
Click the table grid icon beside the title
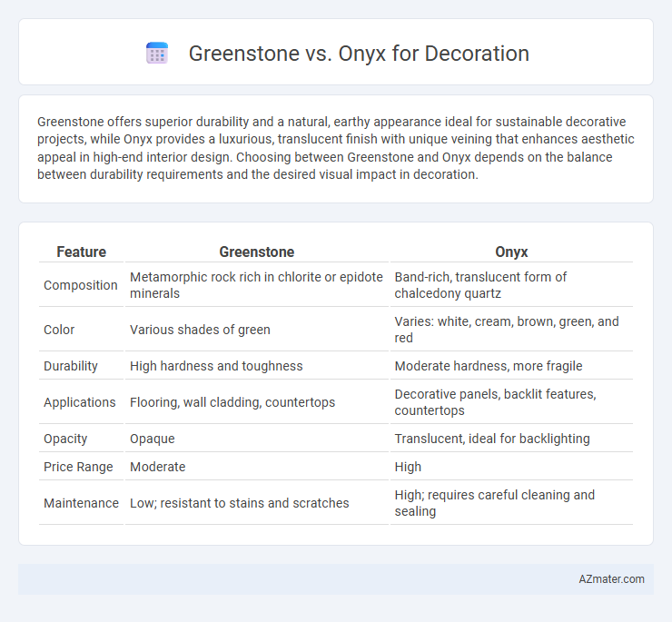point(157,54)
